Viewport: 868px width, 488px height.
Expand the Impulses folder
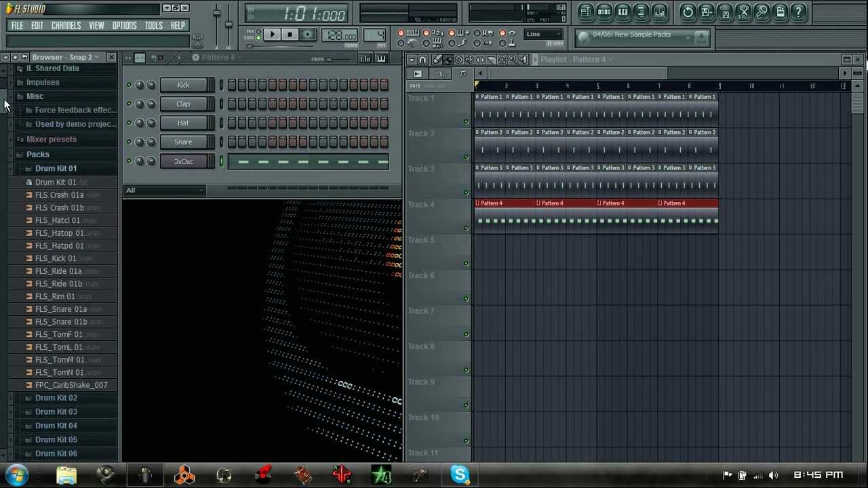pos(43,82)
